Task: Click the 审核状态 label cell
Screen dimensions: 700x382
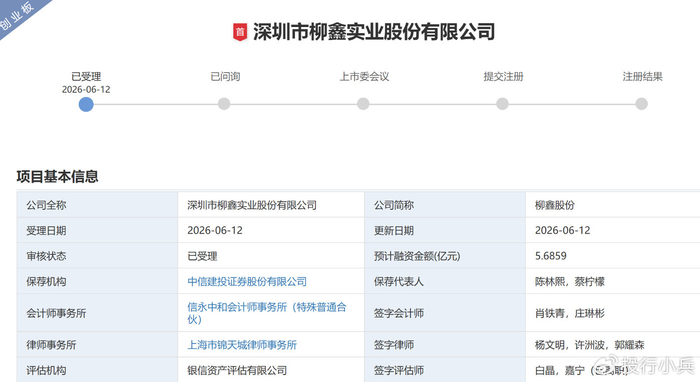Action: [97, 256]
